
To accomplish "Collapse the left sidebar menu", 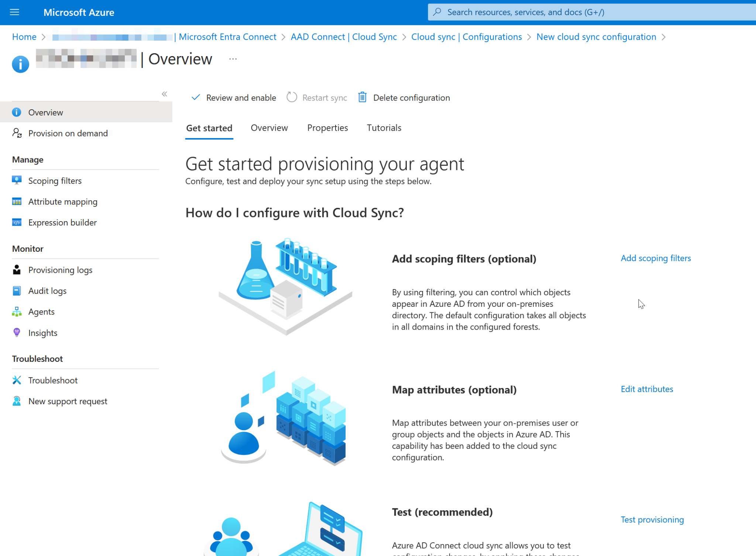I will pos(164,94).
